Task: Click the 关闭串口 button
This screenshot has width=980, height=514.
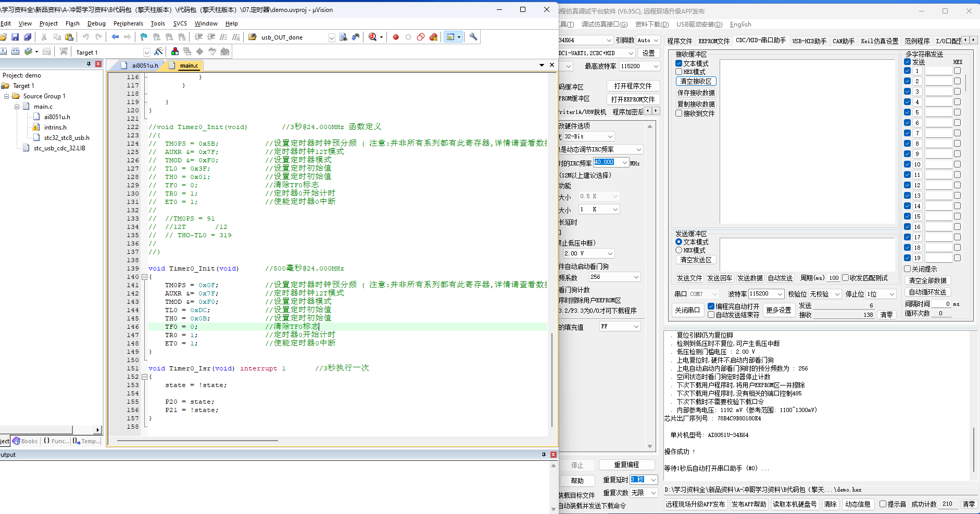Action: coord(687,310)
